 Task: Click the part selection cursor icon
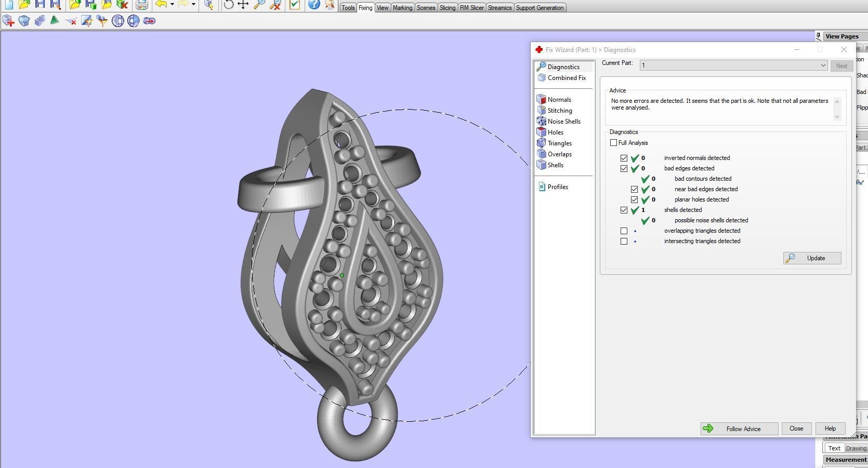point(208,5)
